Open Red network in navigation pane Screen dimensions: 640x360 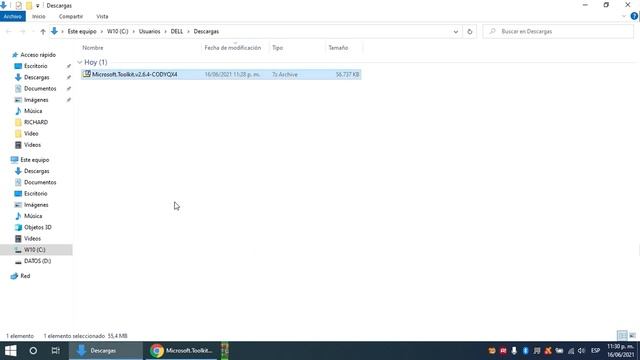click(24, 276)
